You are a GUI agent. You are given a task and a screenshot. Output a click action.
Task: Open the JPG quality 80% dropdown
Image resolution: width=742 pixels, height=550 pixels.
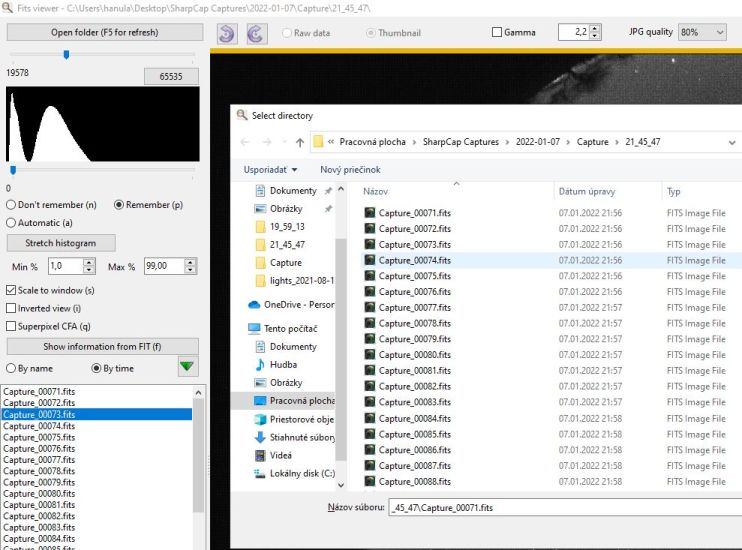coord(702,32)
